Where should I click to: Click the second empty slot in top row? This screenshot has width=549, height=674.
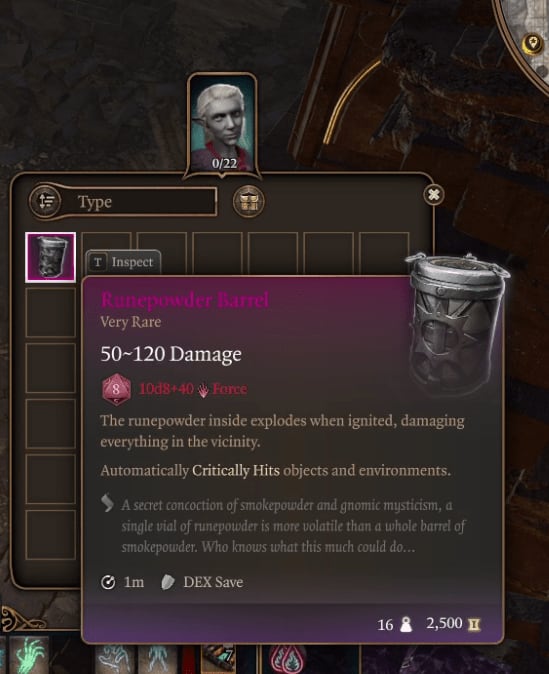(x=162, y=252)
